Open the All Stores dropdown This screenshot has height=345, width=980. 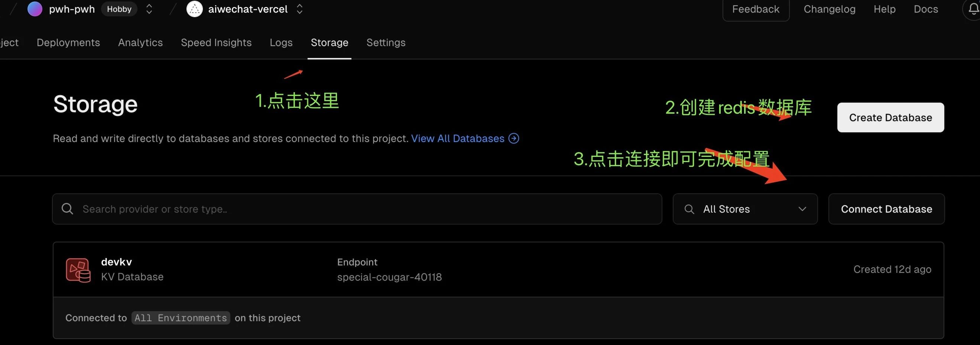point(745,209)
